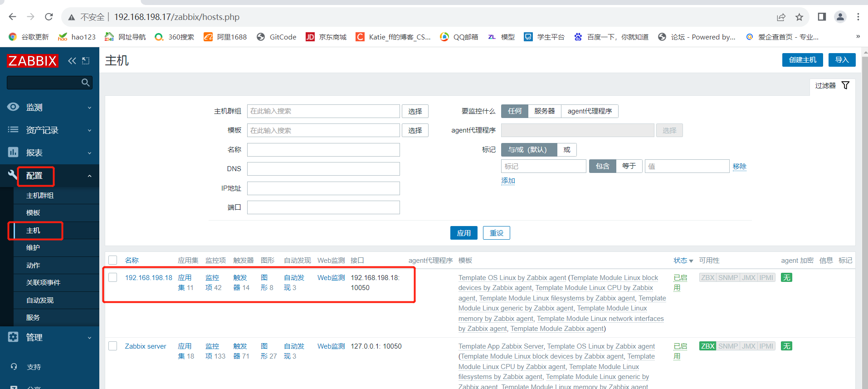868x389 pixels.
Task: Open the browser side panel icon
Action: pos(822,17)
